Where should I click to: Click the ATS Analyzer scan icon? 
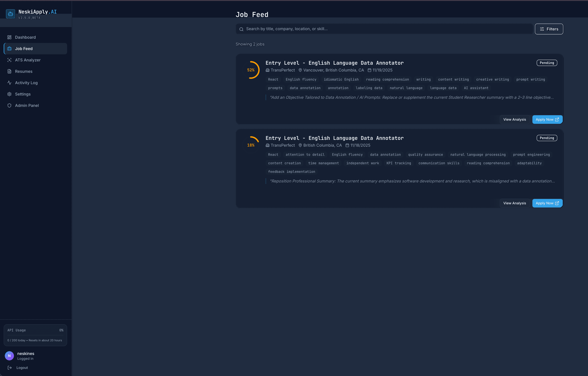click(x=9, y=60)
